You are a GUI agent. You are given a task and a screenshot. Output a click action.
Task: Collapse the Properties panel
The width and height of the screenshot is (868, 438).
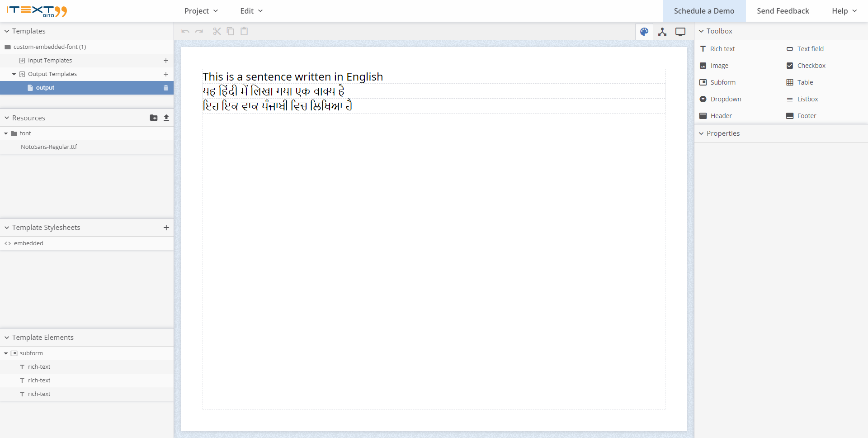701,133
